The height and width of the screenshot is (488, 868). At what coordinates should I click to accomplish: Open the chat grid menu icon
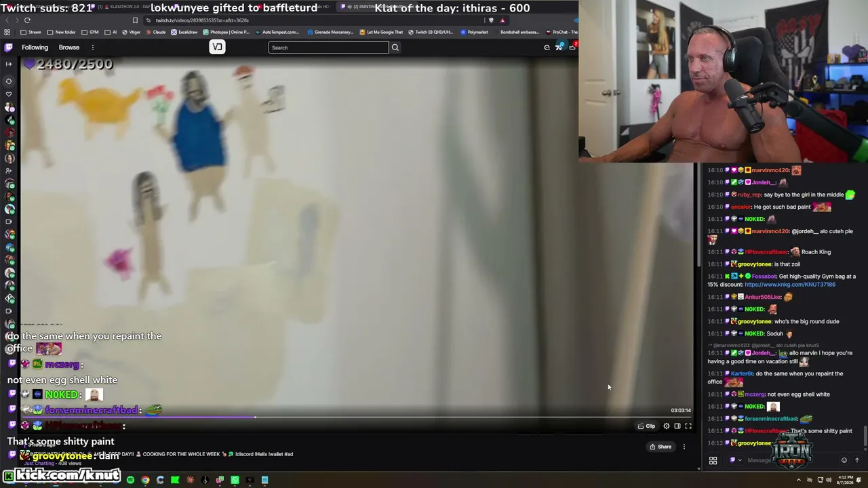click(713, 460)
